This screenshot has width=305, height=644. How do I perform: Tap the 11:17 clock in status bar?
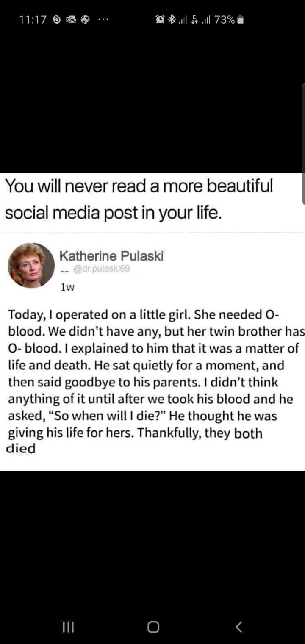click(x=33, y=19)
